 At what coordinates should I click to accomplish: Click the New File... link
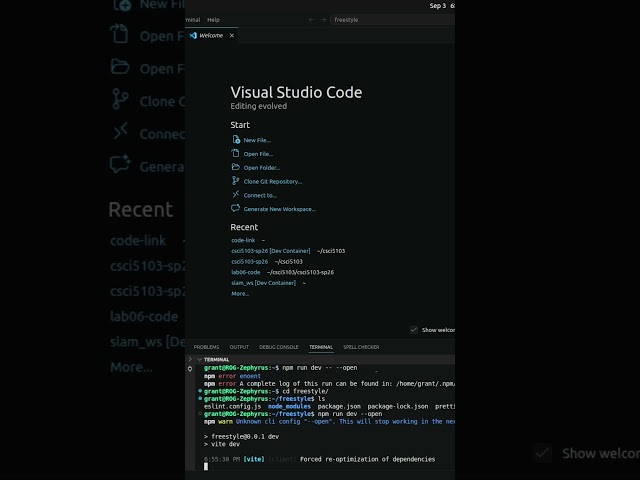point(257,140)
